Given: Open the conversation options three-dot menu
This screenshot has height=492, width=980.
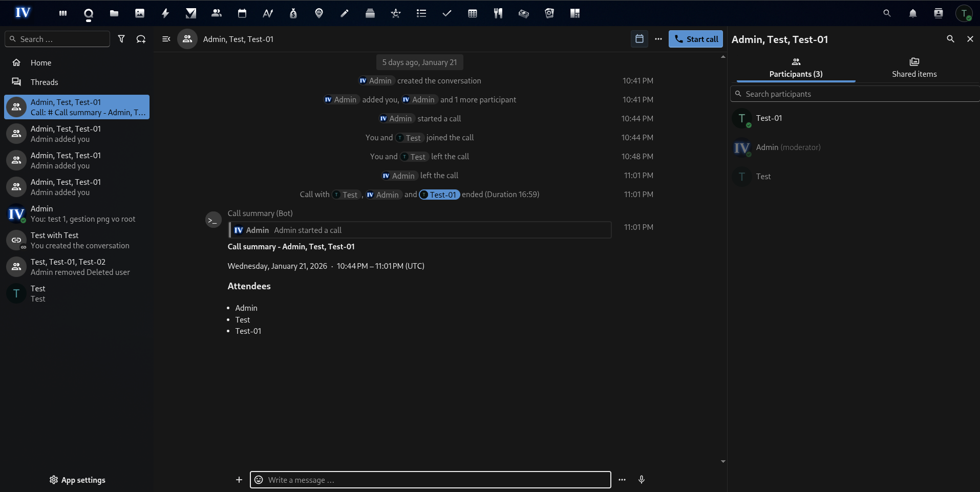Looking at the screenshot, I should point(658,39).
